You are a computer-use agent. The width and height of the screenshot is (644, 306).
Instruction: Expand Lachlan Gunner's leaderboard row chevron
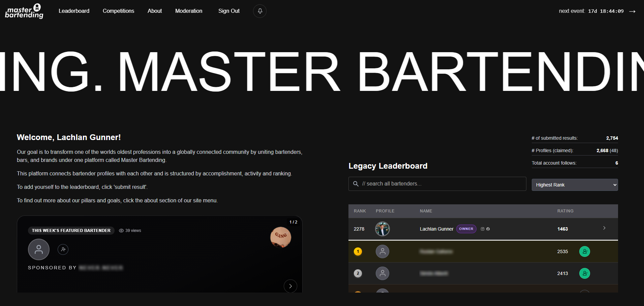pyautogui.click(x=604, y=228)
